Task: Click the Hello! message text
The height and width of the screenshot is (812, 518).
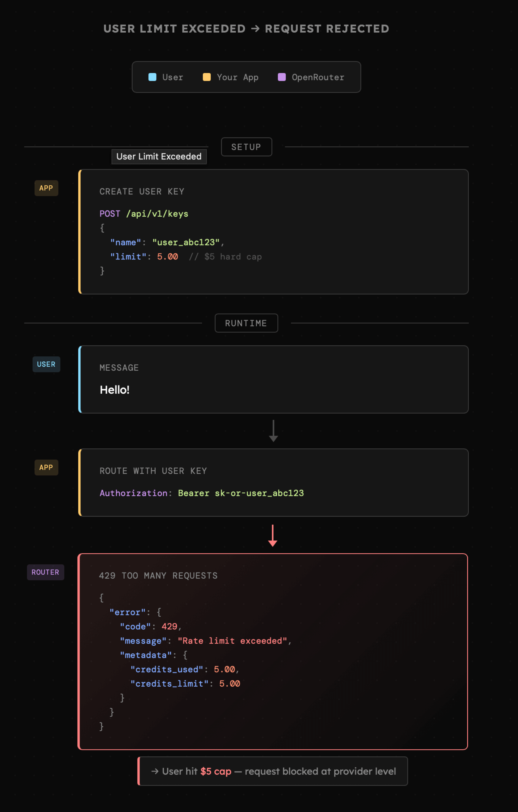Action: 115,390
